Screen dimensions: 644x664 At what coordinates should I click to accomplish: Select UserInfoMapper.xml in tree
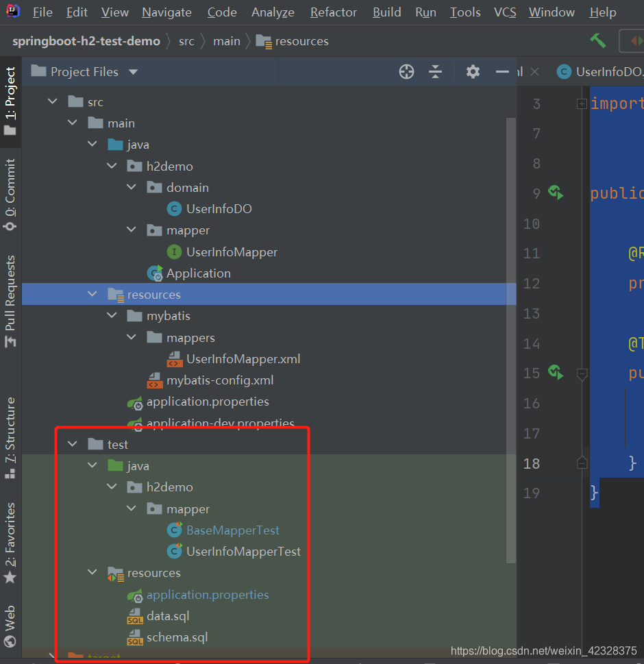pos(243,358)
